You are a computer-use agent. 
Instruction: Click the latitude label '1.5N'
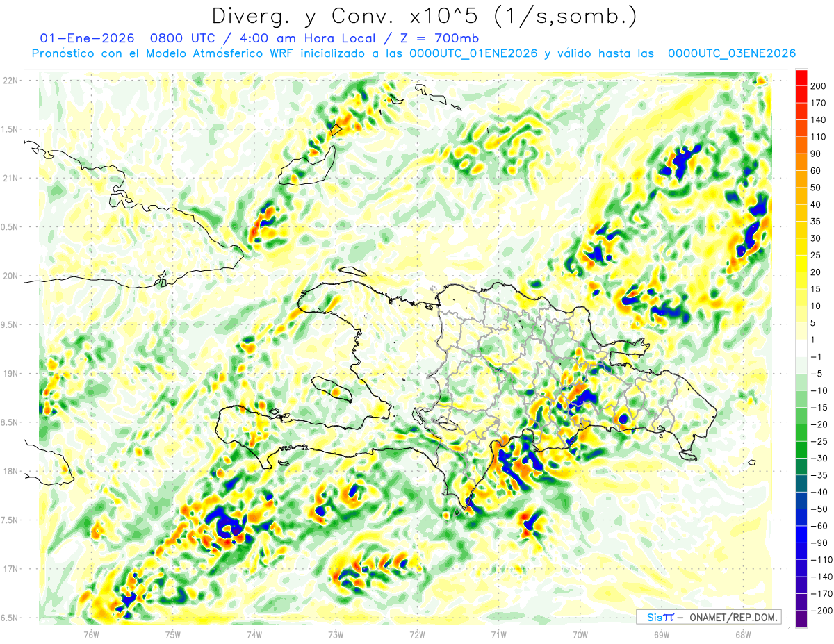(x=10, y=129)
